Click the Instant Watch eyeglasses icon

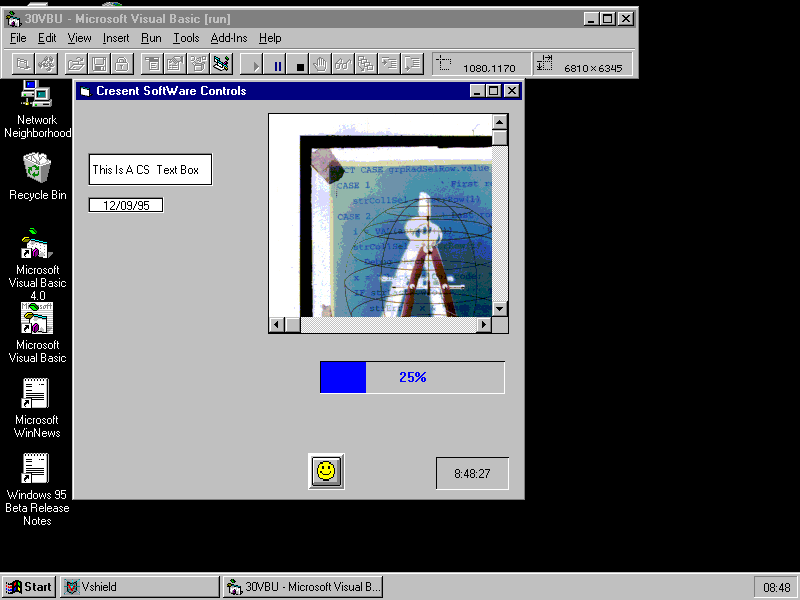343,65
